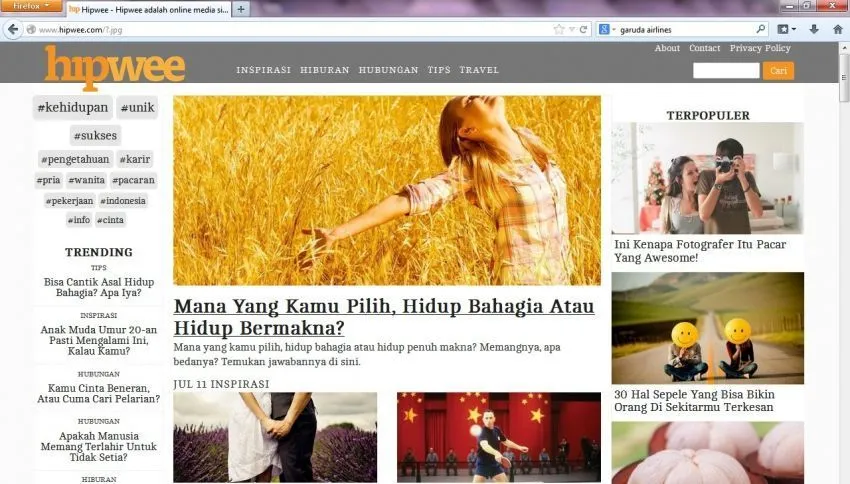
Task: Open the Privacy Policy link
Action: [x=760, y=48]
